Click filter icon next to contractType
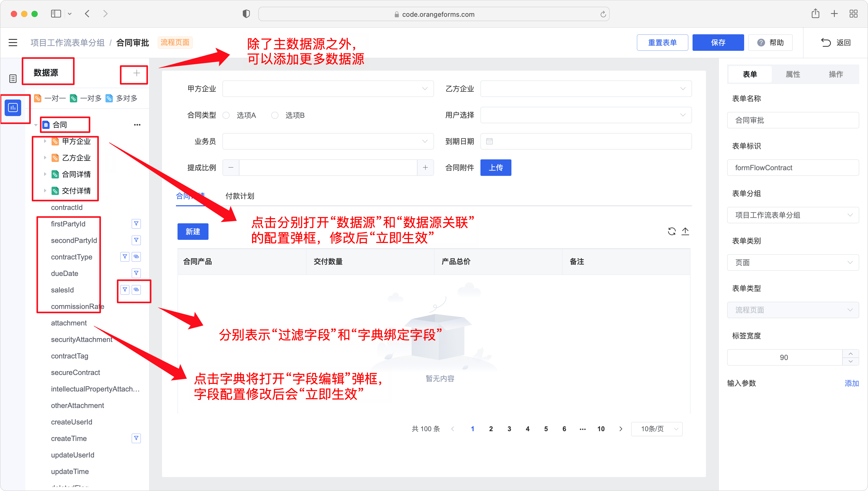This screenshot has width=868, height=491. point(125,257)
